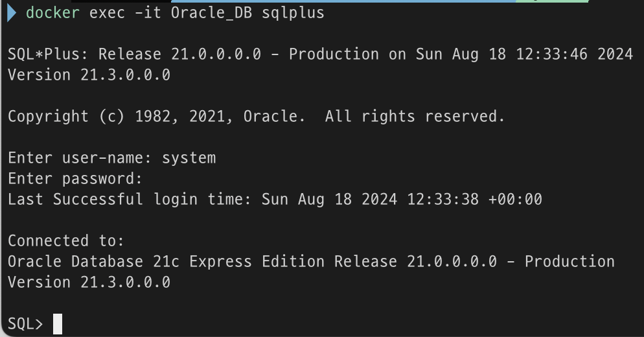Click the 'SQL>' prompt text

tap(25, 324)
